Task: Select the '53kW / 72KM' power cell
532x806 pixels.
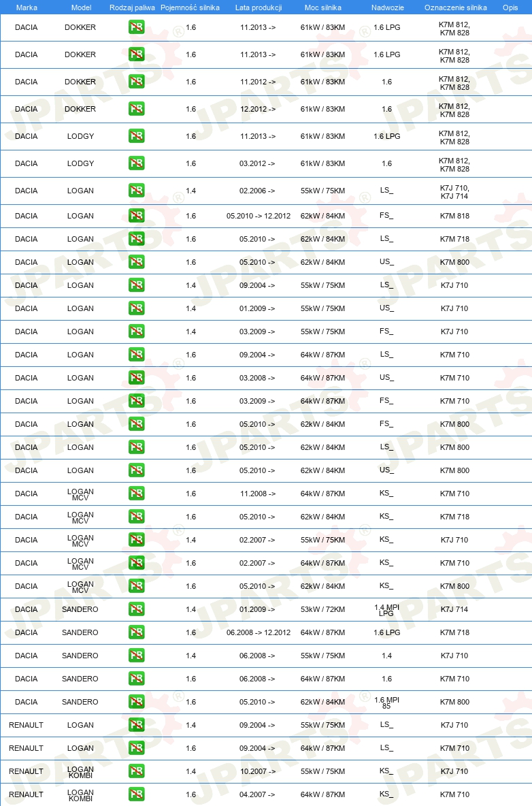Action: (323, 609)
